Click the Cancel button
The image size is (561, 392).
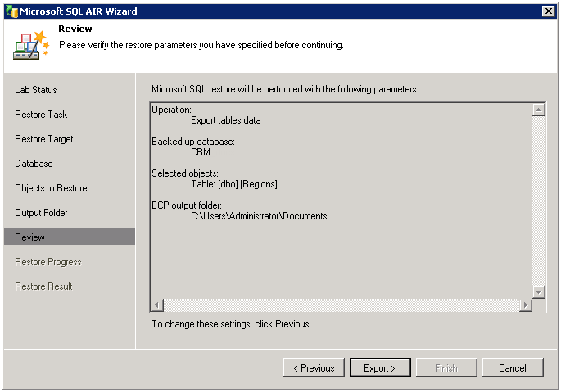coord(513,368)
